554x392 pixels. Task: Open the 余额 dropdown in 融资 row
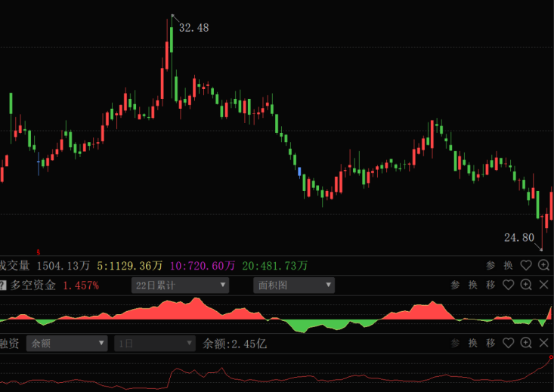point(67,343)
